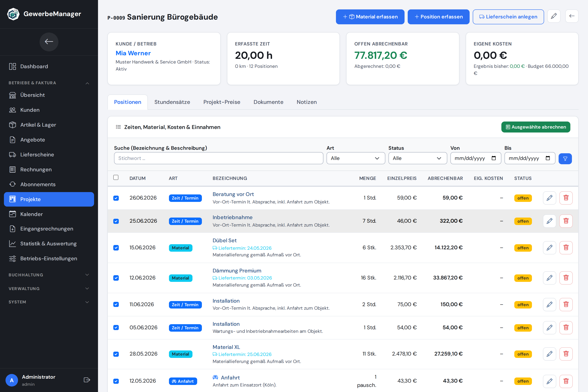Switch to the Stundensätze tab
The image size is (588, 392).
(x=172, y=102)
